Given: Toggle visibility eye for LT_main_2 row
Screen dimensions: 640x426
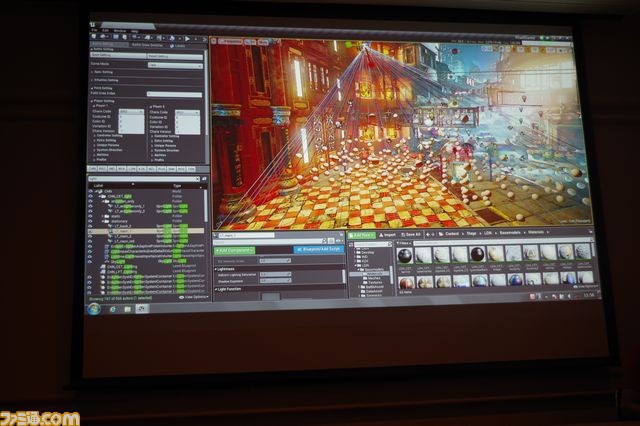Looking at the screenshot, I should pos(91,236).
